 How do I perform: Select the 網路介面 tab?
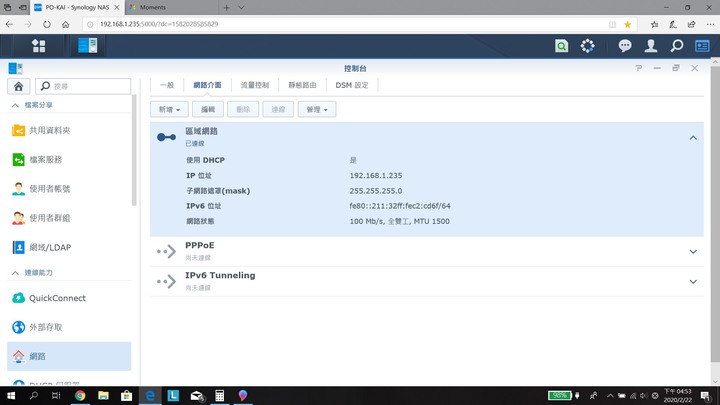click(x=207, y=85)
